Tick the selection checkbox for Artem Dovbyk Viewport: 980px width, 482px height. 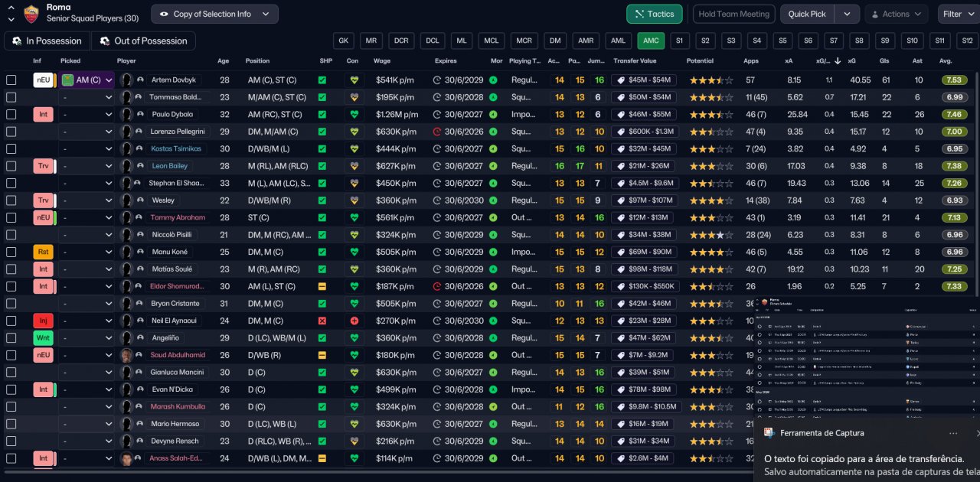coord(11,80)
